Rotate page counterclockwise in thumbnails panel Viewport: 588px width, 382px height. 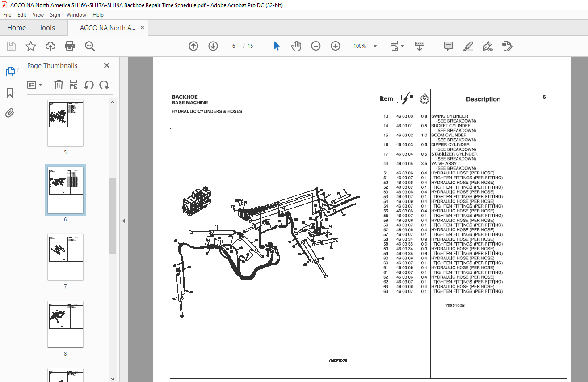tap(89, 85)
